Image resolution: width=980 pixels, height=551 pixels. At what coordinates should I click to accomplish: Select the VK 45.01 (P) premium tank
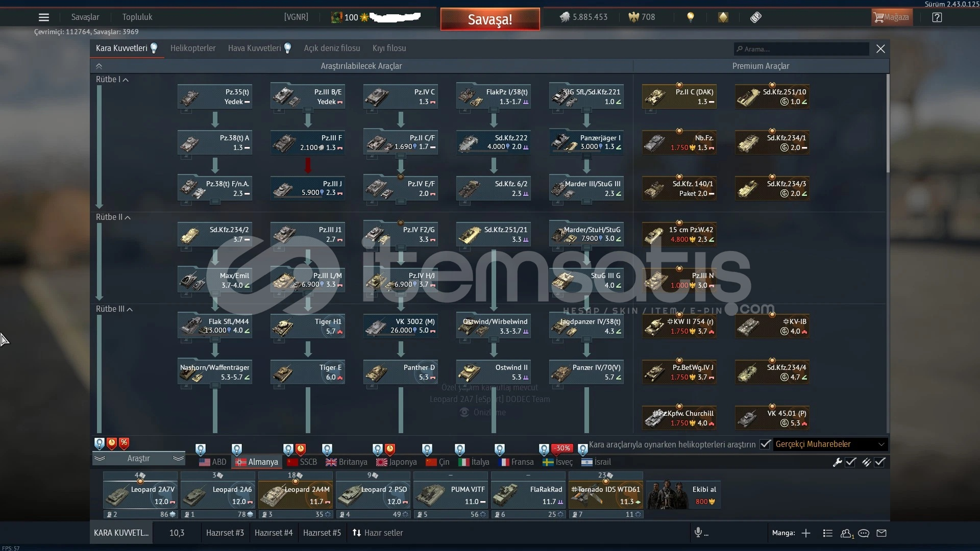772,418
